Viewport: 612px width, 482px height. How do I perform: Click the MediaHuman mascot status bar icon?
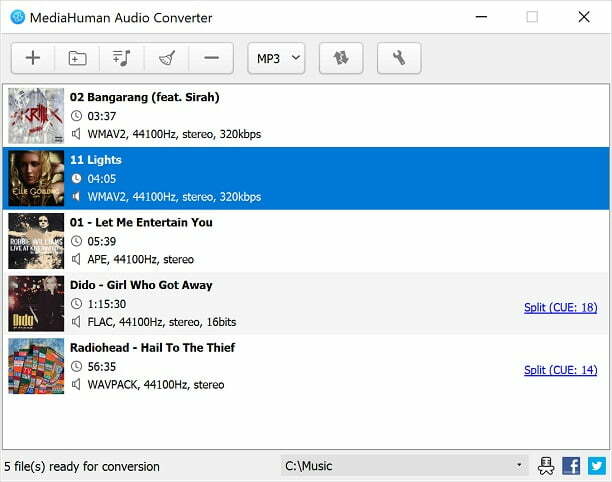pyautogui.click(x=546, y=466)
